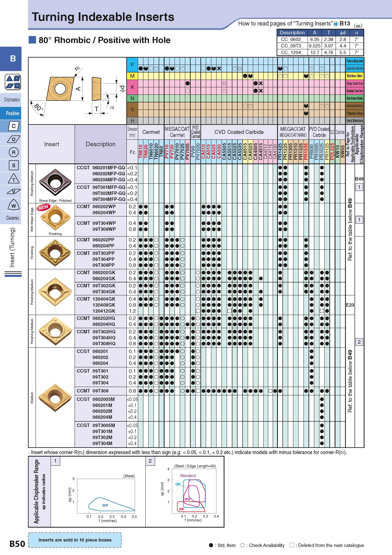Click description 120412GK
The height and width of the screenshot is (555, 392).
(x=104, y=311)
